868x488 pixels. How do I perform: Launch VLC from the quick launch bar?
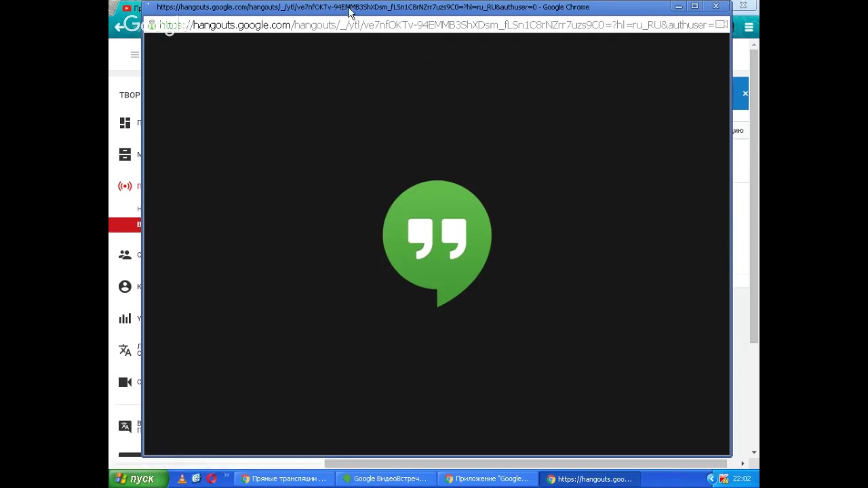point(182,479)
